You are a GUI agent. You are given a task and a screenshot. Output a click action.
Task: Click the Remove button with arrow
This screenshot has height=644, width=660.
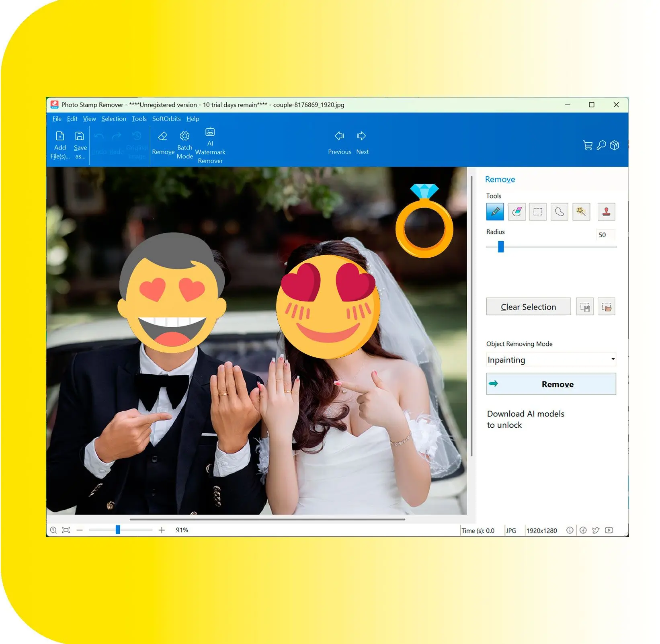(551, 384)
